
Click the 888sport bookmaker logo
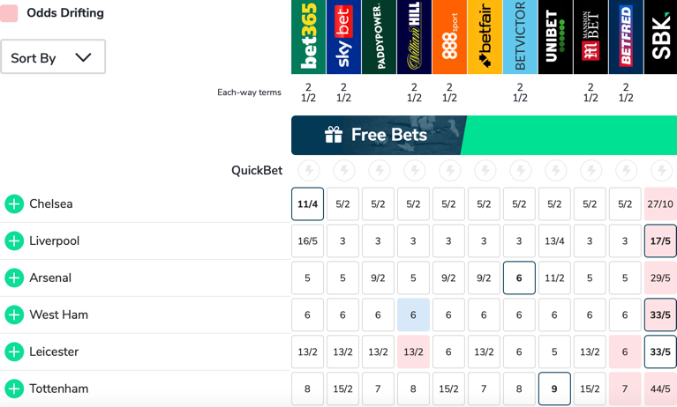448,37
